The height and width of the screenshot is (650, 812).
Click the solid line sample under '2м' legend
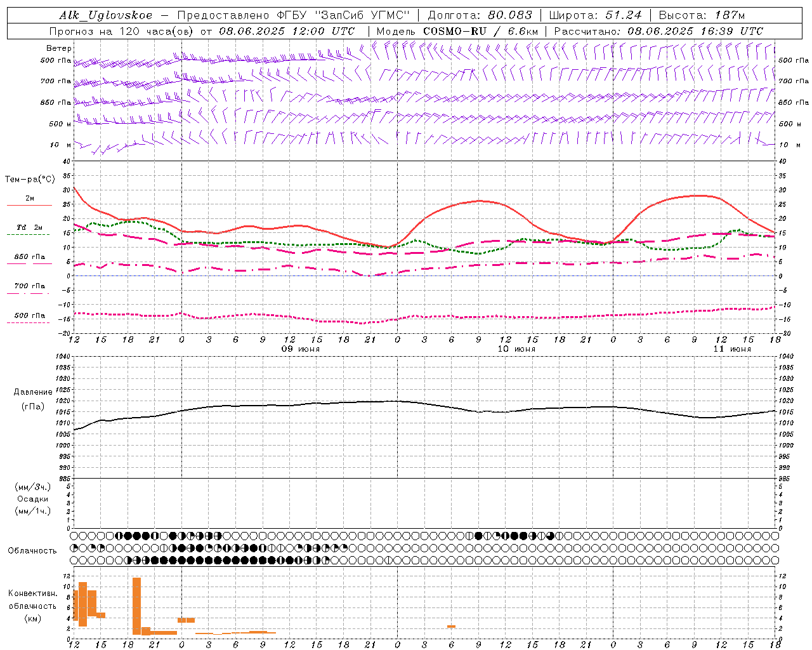coord(29,206)
